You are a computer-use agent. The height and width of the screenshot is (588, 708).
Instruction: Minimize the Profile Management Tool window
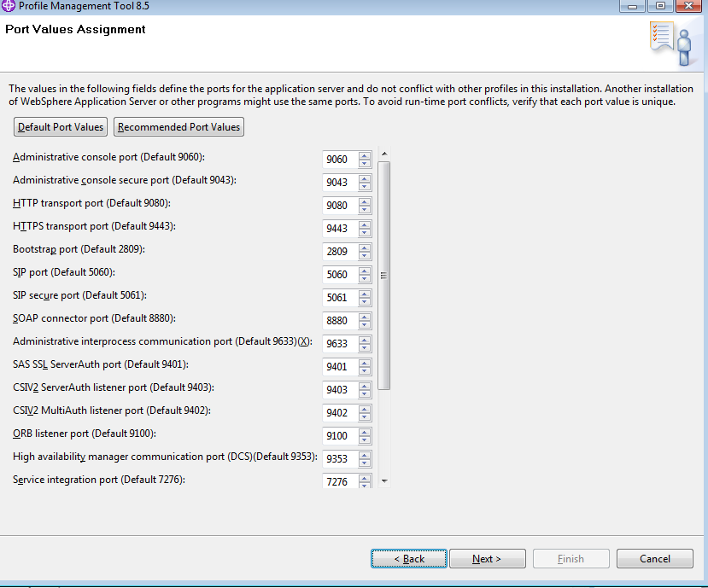click(632, 6)
